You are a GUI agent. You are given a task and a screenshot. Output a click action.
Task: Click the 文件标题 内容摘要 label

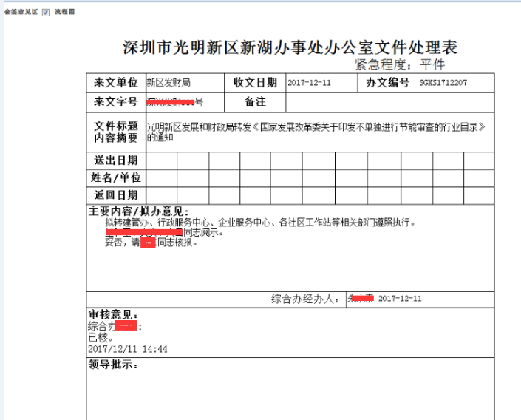116,132
